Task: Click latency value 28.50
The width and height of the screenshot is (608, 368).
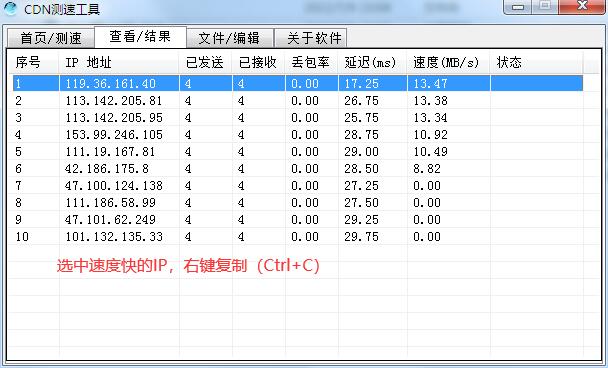Action: tap(361, 169)
